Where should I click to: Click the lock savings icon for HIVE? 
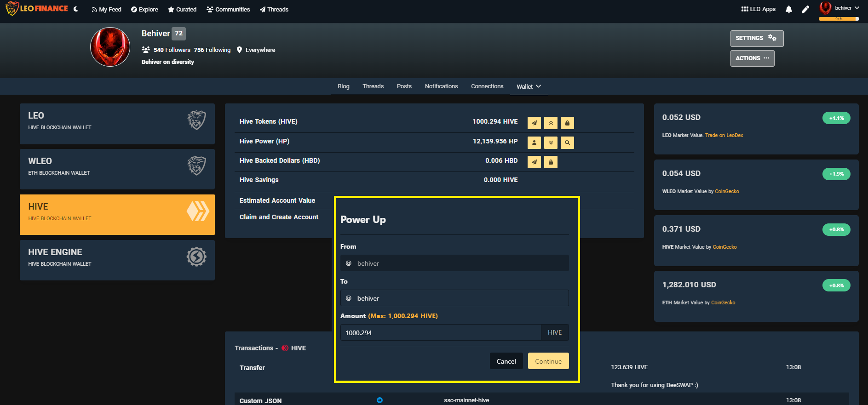point(567,123)
